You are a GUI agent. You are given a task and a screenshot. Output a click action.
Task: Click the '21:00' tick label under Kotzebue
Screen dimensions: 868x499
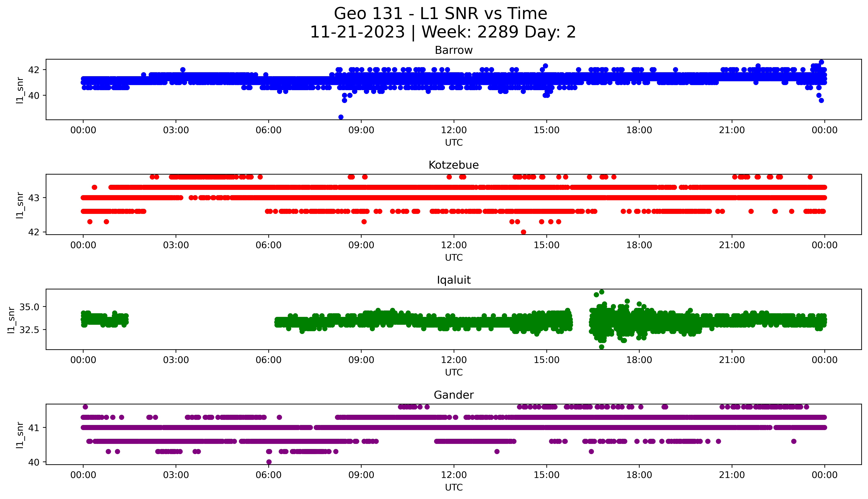click(732, 245)
